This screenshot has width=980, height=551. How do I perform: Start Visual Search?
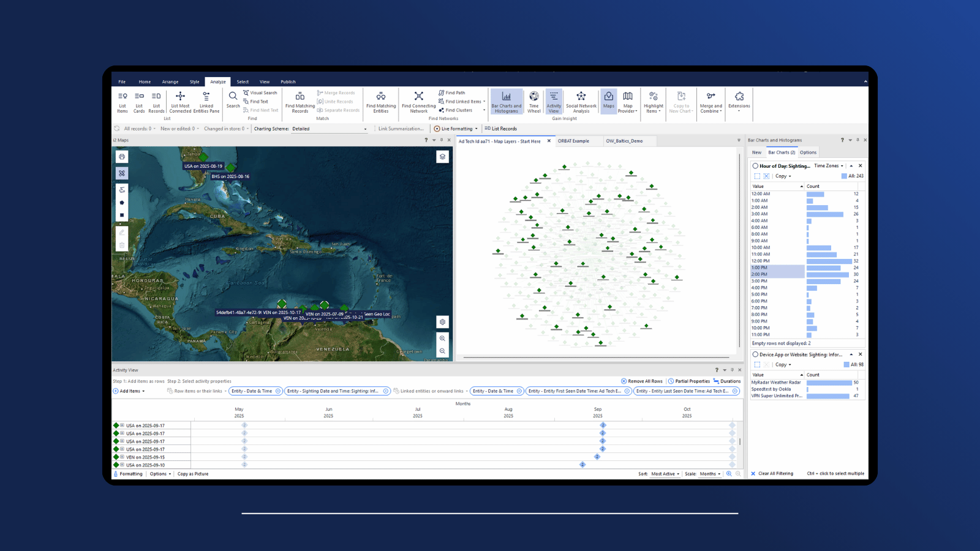[x=260, y=93]
